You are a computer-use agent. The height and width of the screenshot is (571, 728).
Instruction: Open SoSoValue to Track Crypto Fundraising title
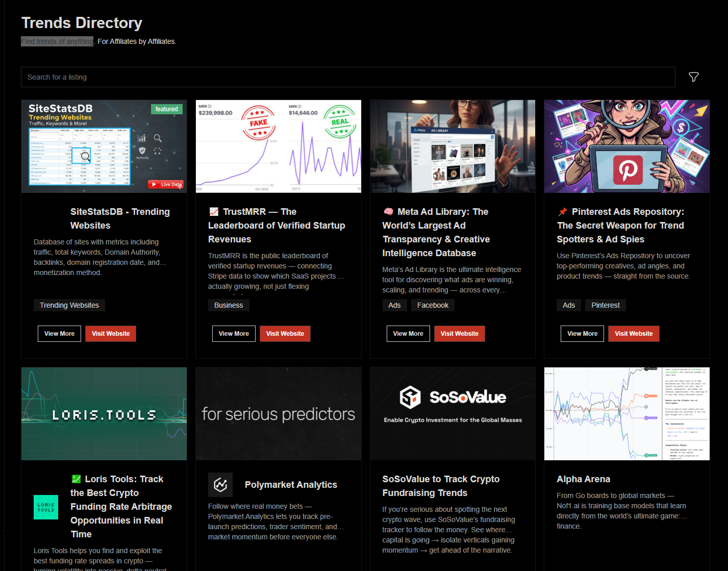coord(441,486)
